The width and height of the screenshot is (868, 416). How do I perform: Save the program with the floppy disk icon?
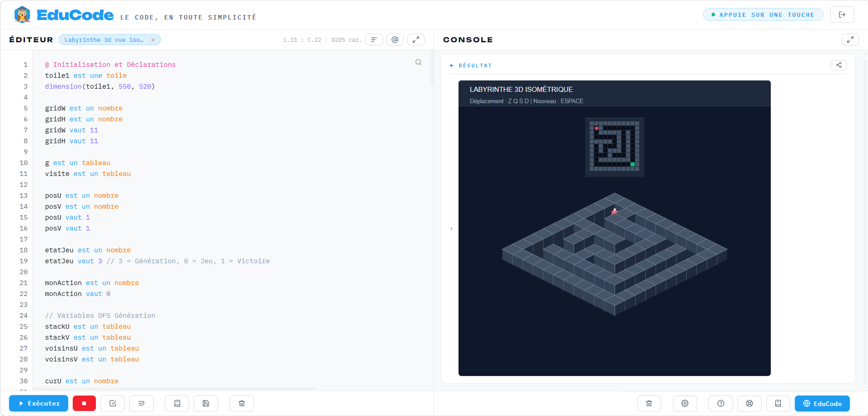(206, 403)
